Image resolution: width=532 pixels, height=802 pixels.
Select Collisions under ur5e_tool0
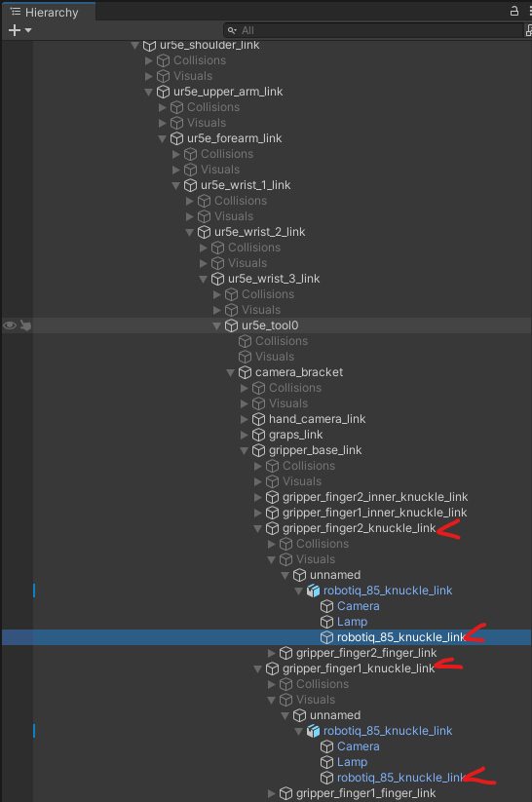click(x=282, y=341)
